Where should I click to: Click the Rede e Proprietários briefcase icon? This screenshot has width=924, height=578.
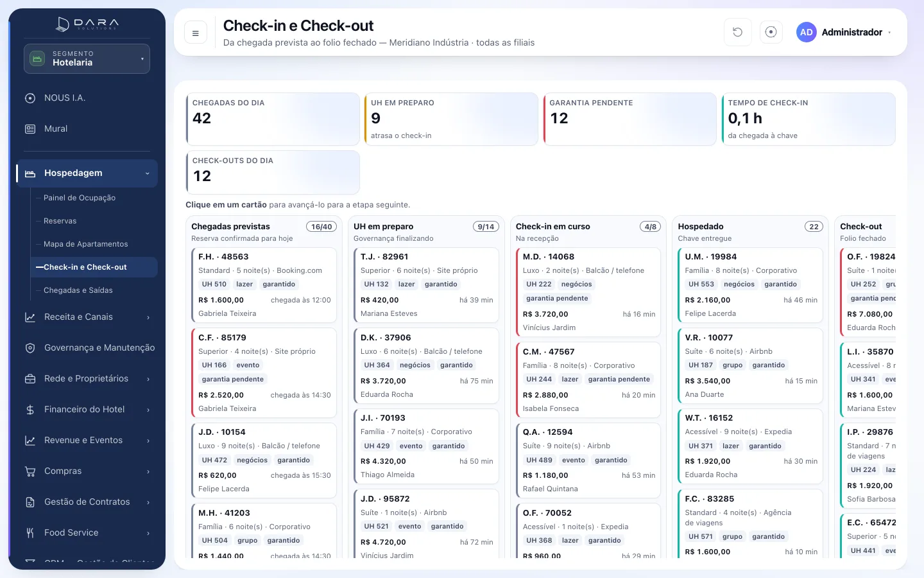pyautogui.click(x=30, y=379)
